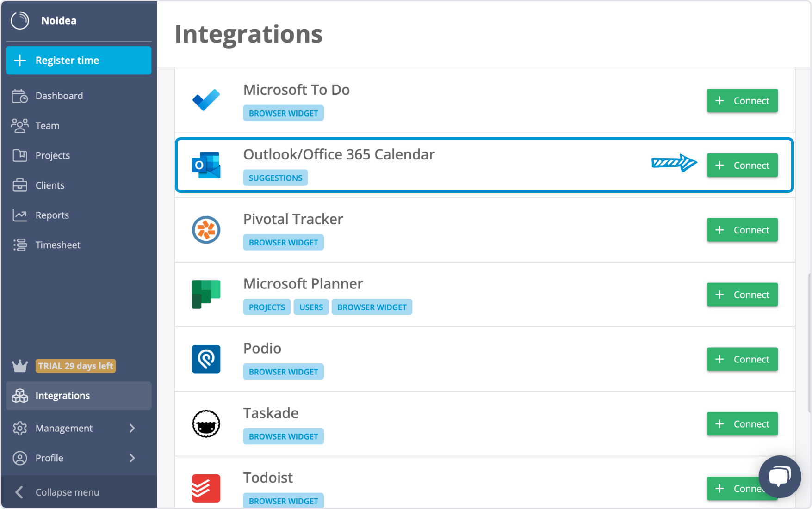Click the Noidea workspace logo
The height and width of the screenshot is (509, 812).
(x=19, y=20)
